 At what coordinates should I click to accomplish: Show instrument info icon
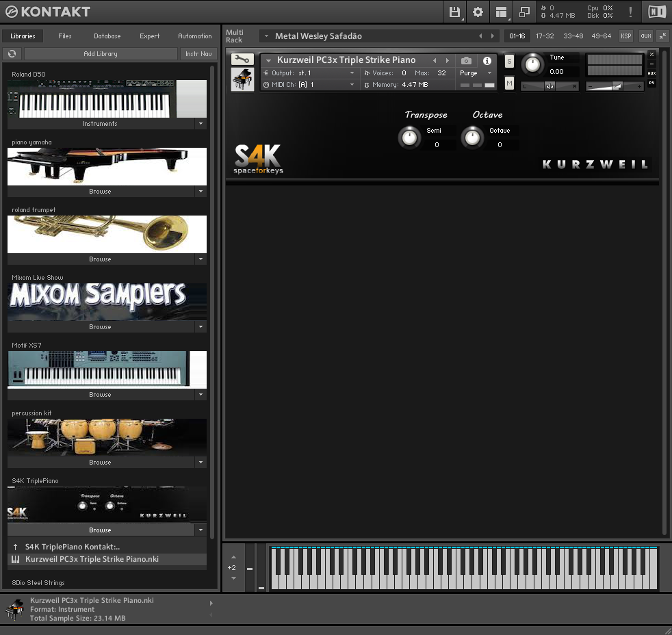pyautogui.click(x=487, y=61)
